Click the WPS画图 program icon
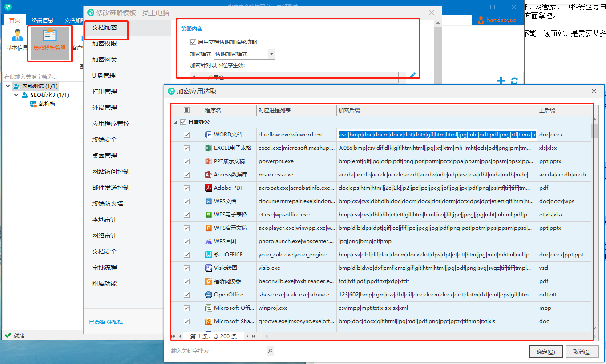Image resolution: width=606 pixels, height=364 pixels. (x=208, y=241)
